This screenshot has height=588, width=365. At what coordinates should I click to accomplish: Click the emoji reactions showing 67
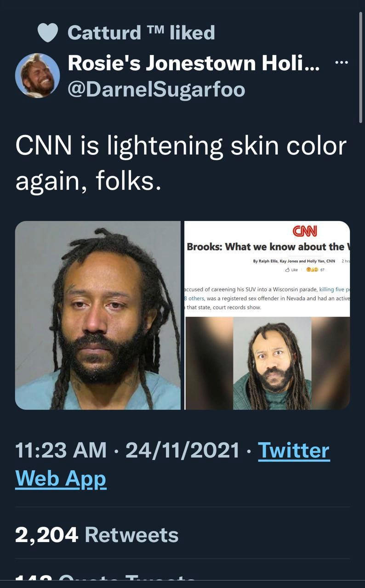(315, 270)
